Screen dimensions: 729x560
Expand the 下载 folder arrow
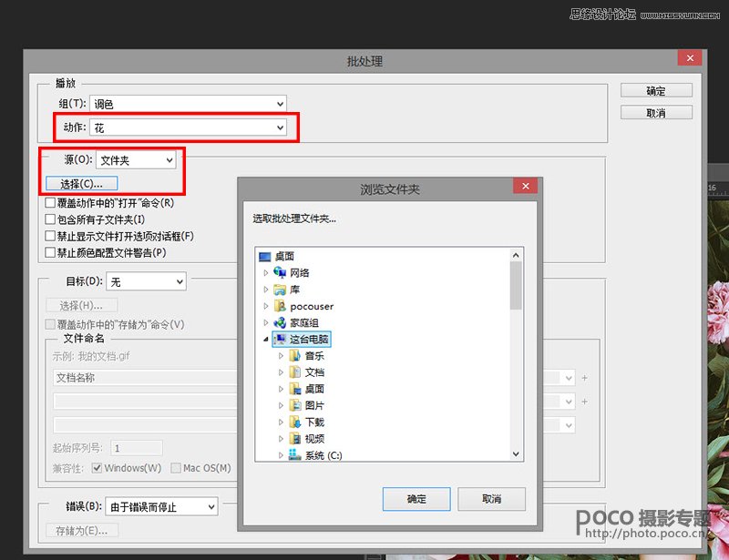click(281, 422)
